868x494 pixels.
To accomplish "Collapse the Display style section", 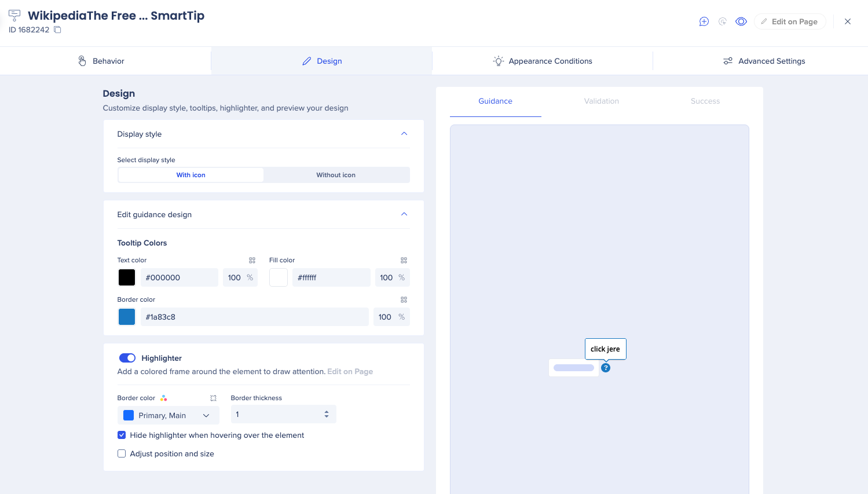I will (404, 134).
